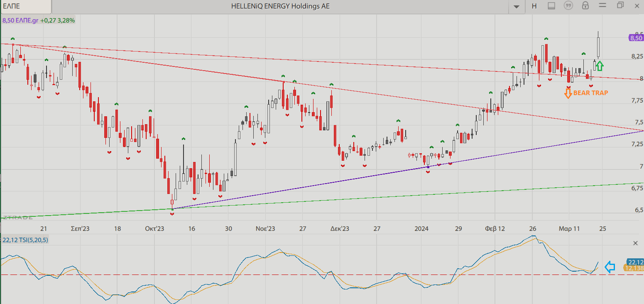Click the 6,75 price axis label

[637, 188]
